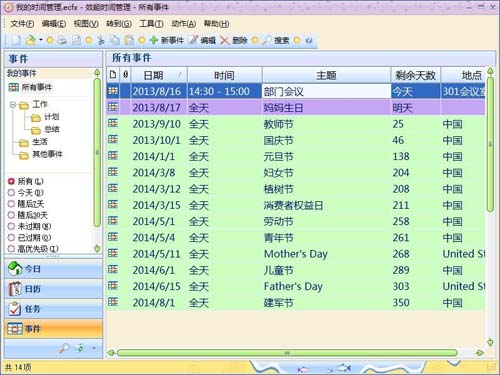Click the horizontal scrollbar right arrow
500x375 pixels.
click(x=479, y=353)
